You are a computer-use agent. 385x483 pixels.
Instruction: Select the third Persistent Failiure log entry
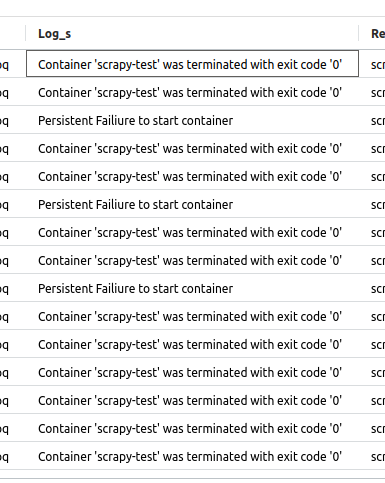tap(192, 288)
